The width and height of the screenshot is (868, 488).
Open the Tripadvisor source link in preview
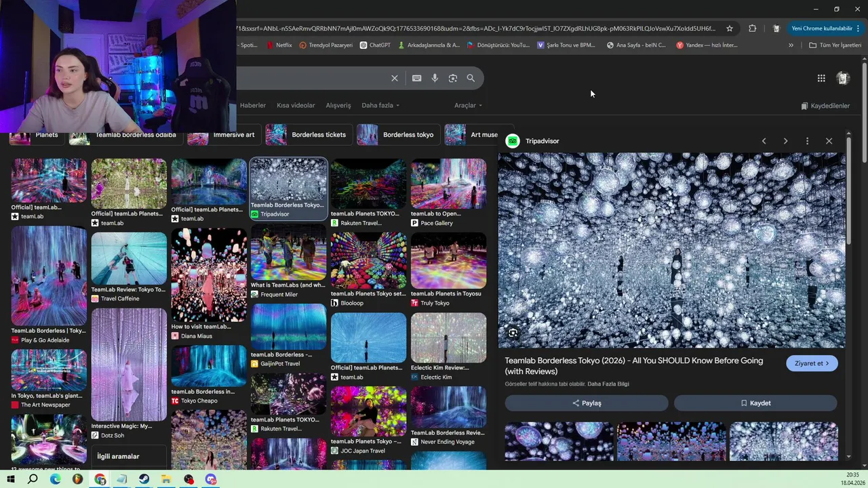(533, 141)
